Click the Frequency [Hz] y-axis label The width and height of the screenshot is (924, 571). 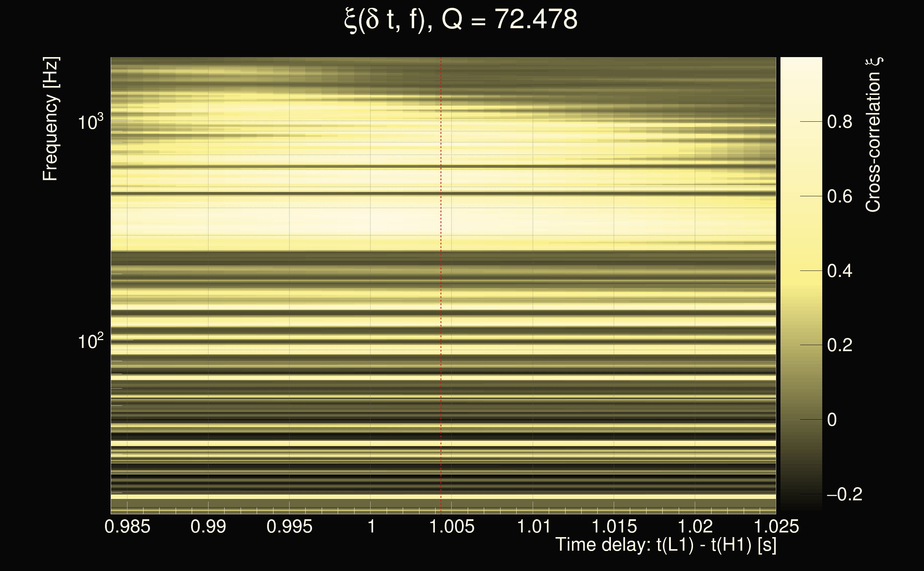[x=50, y=119]
